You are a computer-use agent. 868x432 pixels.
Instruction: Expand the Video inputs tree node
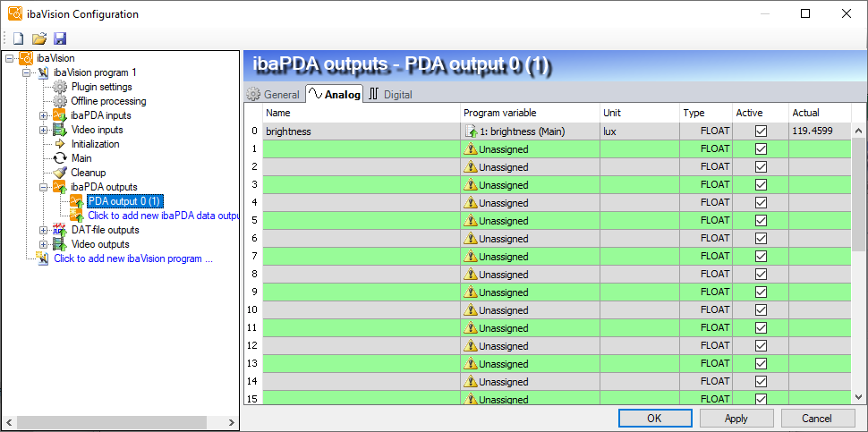point(43,130)
